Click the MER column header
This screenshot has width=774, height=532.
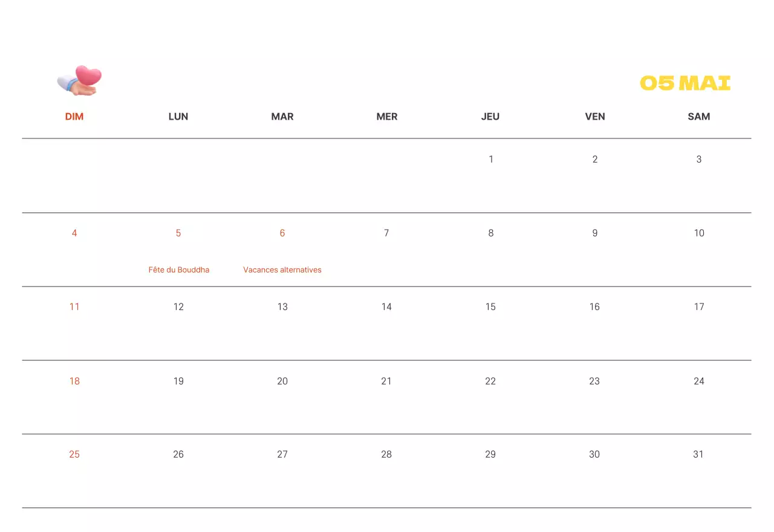point(387,117)
